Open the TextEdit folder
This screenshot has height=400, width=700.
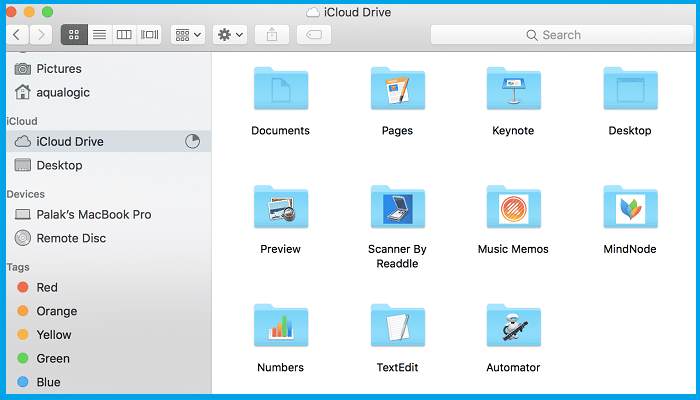398,325
